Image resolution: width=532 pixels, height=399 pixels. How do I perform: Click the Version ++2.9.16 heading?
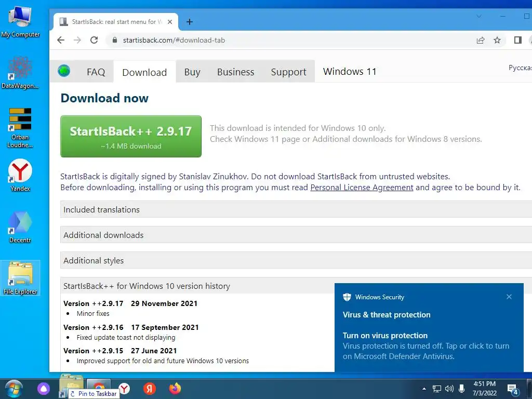[x=94, y=327]
